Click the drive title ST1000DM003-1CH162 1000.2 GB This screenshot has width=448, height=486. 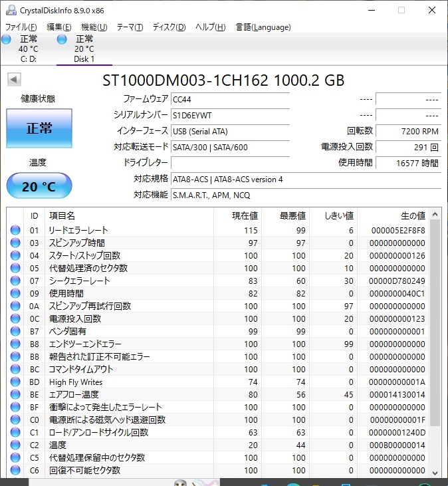click(x=223, y=80)
